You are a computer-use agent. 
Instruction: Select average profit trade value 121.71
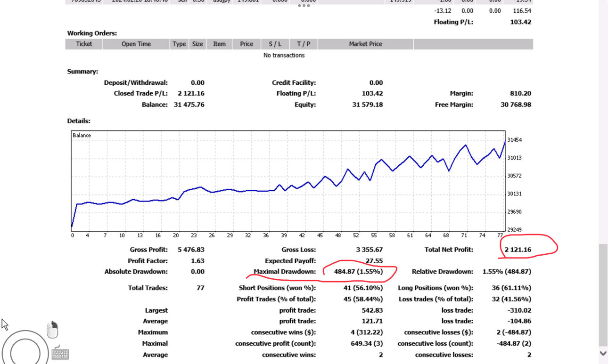tap(372, 321)
